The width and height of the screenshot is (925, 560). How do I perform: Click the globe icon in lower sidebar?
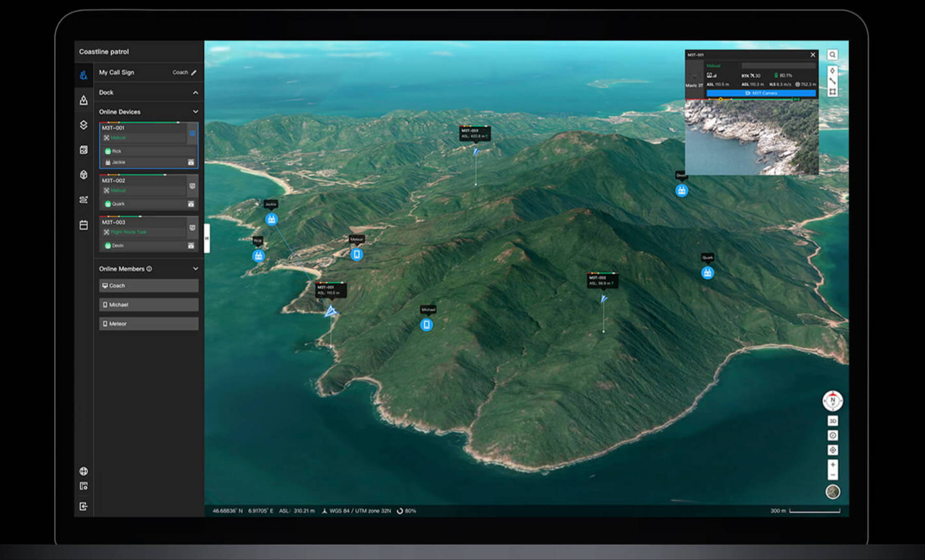[84, 471]
